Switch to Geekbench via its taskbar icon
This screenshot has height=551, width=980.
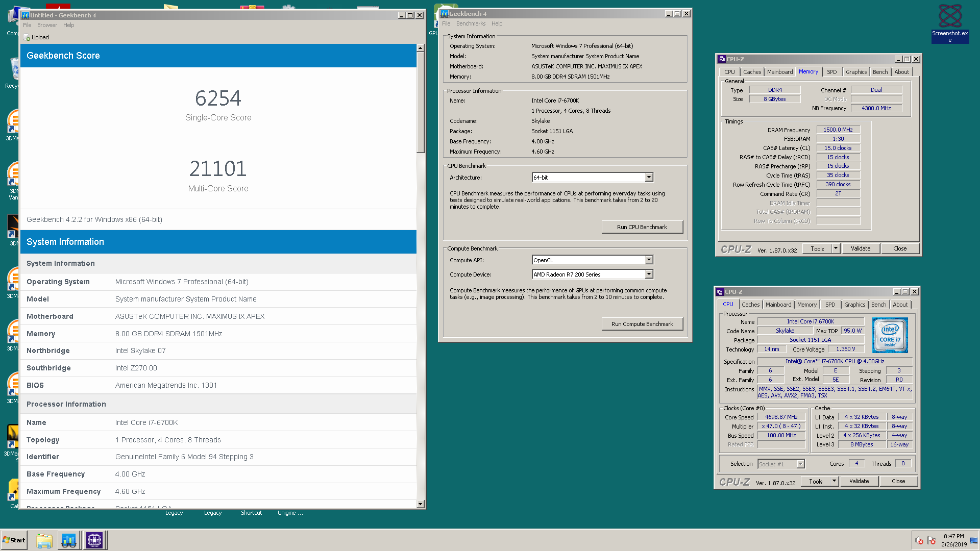pyautogui.click(x=69, y=540)
